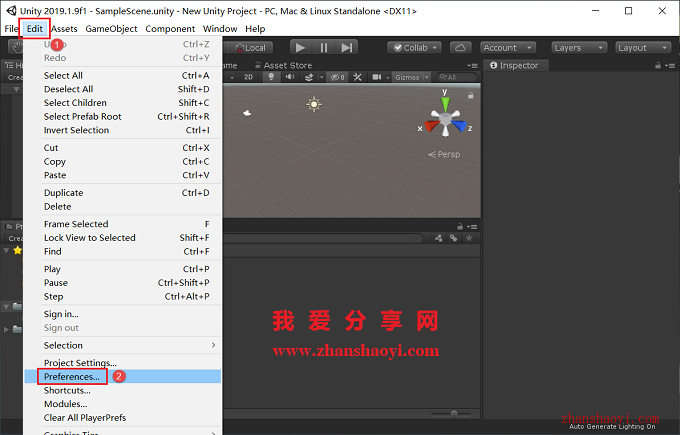Image resolution: width=680 pixels, height=435 pixels.
Task: Click the Project search by label tag icon
Action: point(454,238)
